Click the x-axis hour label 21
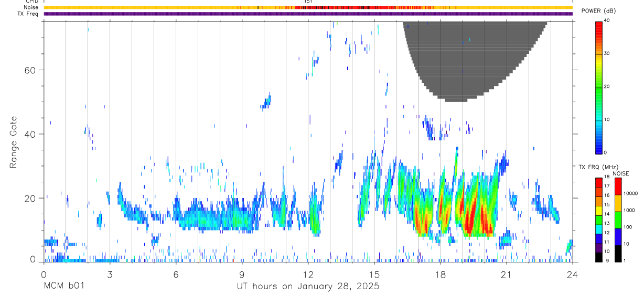 506,273
